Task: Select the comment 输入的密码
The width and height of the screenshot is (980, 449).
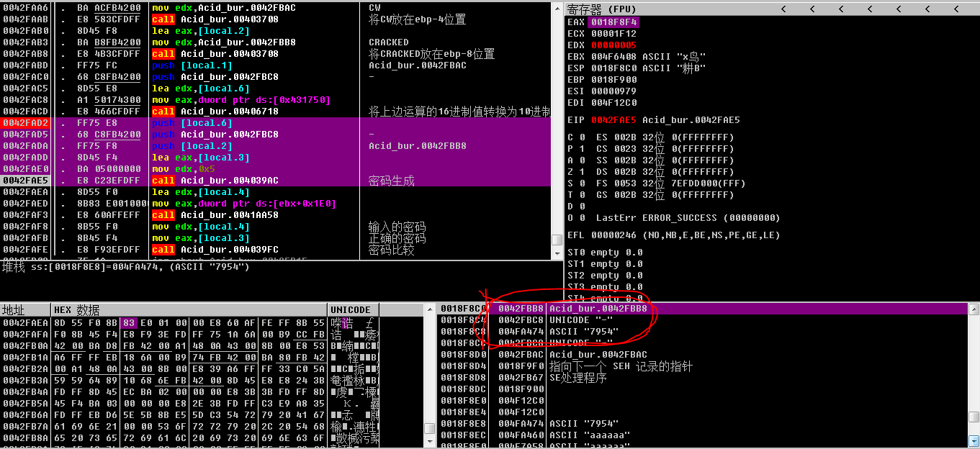Action: 397,227
